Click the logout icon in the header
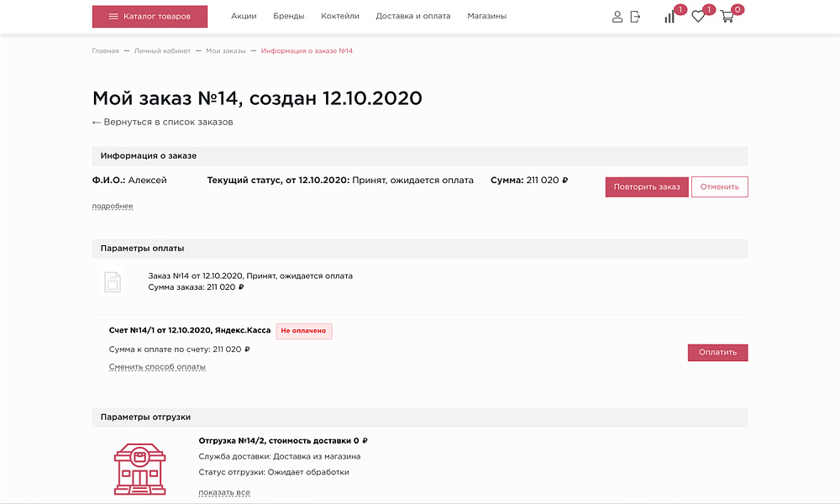The image size is (840, 504). [x=636, y=16]
